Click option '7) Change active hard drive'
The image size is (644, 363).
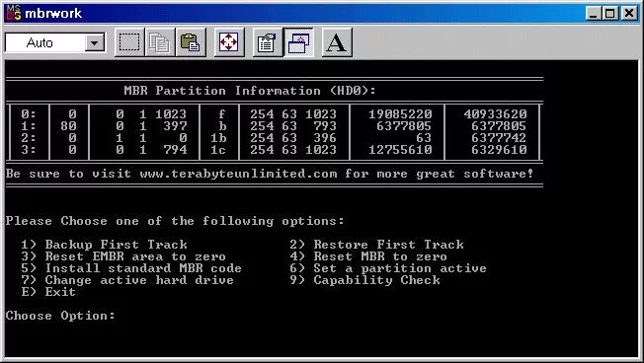(x=127, y=280)
